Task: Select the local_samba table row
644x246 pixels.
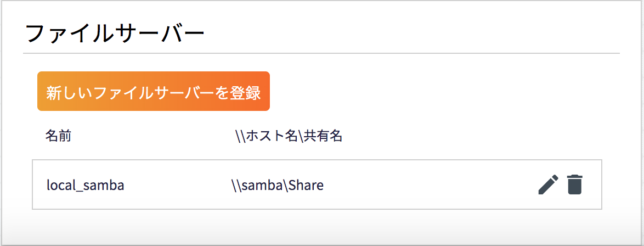Action: [317, 185]
